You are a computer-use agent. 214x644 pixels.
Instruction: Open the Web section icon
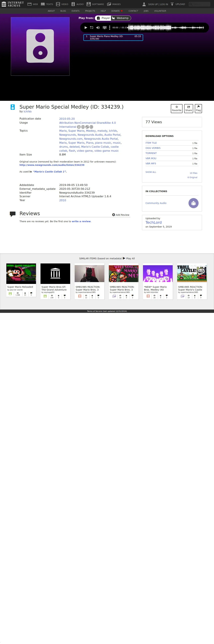click(29, 4)
